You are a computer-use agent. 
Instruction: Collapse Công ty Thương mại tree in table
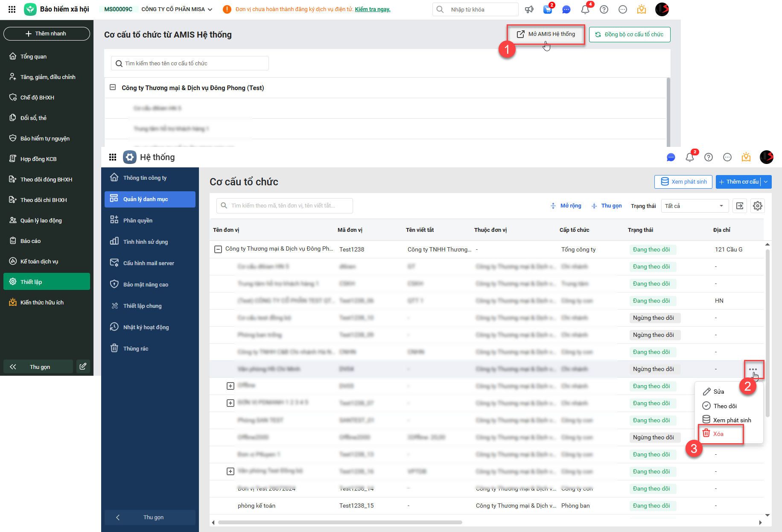click(x=218, y=249)
